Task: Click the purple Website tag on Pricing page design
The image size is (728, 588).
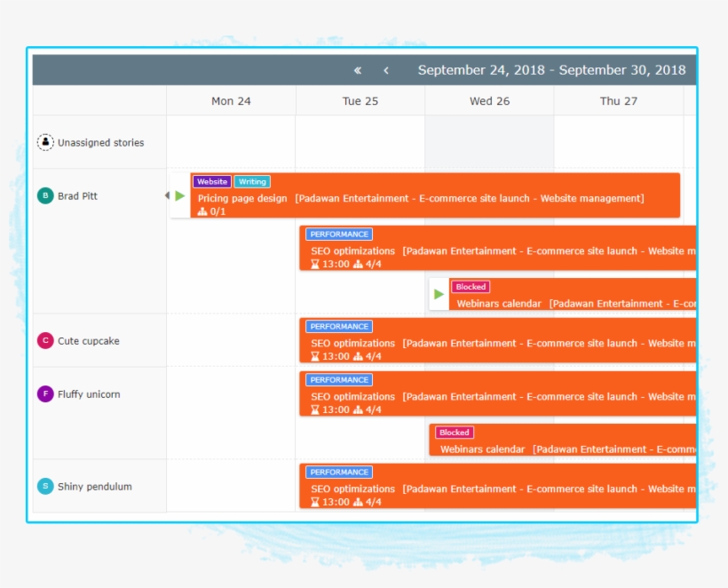Action: pos(212,181)
